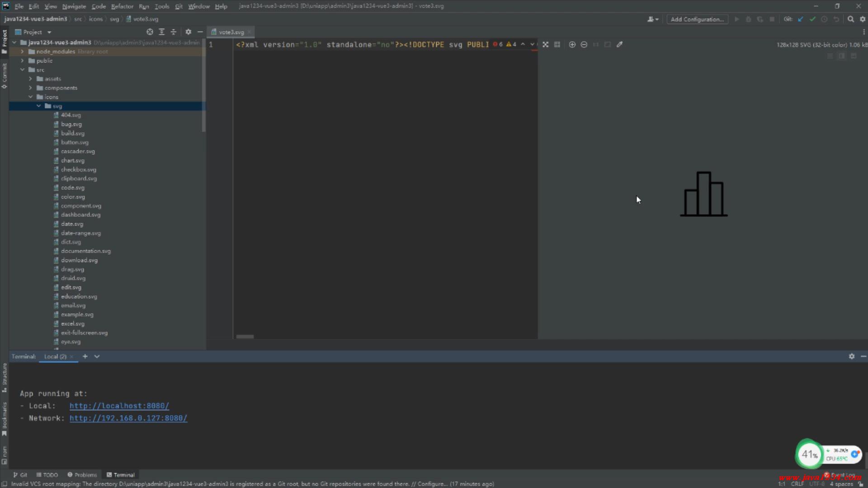Viewport: 868px width, 488px height.
Task: Click Git commit checkmark icon
Action: pyautogui.click(x=812, y=19)
